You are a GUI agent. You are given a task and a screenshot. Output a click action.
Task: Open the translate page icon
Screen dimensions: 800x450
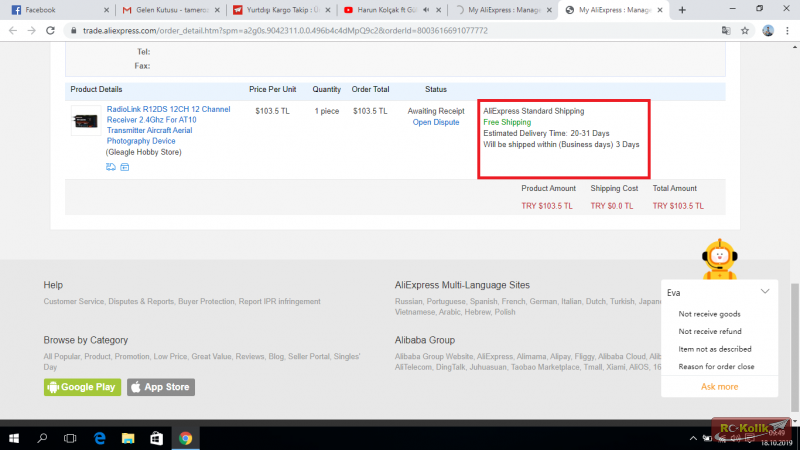726,31
